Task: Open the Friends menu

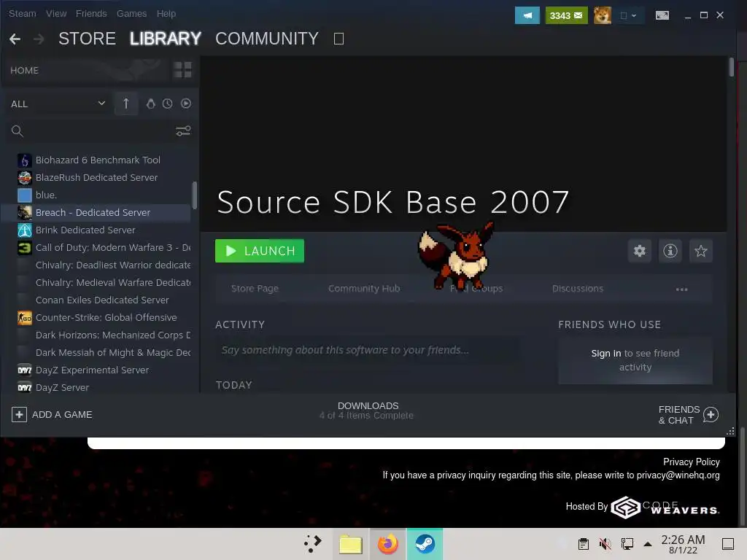Action: 91,13
